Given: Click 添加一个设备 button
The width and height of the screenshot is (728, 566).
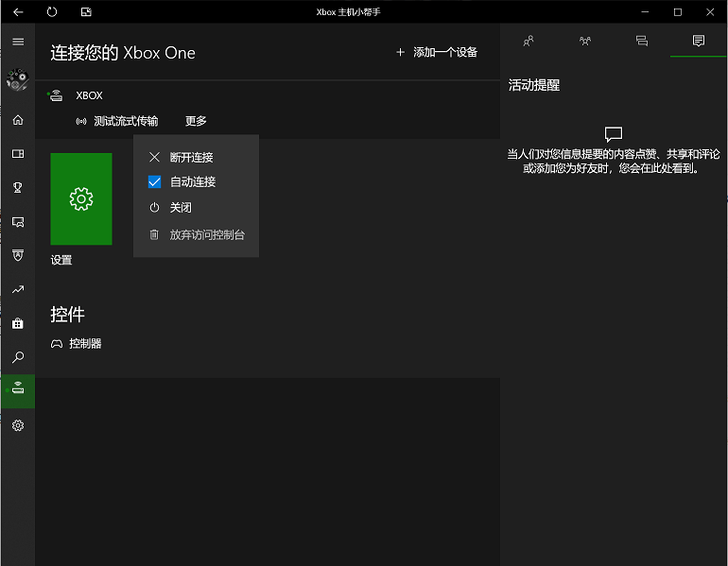Looking at the screenshot, I should click(437, 52).
